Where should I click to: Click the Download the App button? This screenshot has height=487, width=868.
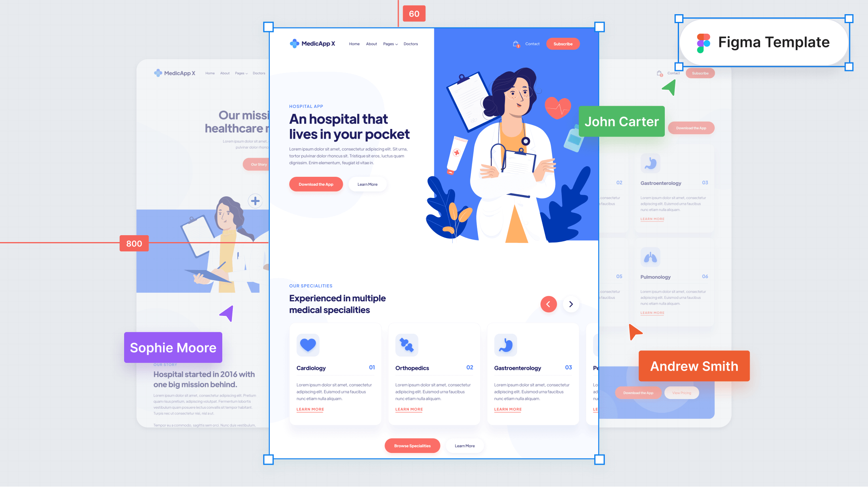tap(316, 184)
